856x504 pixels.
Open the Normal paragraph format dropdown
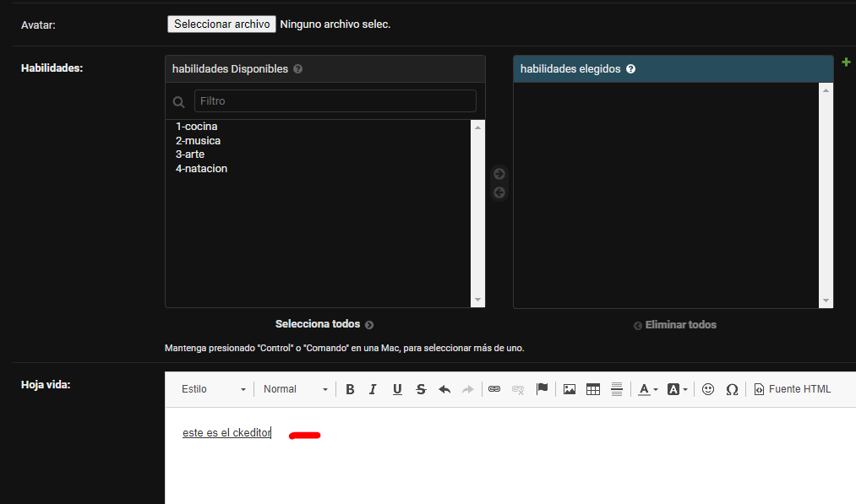click(295, 389)
